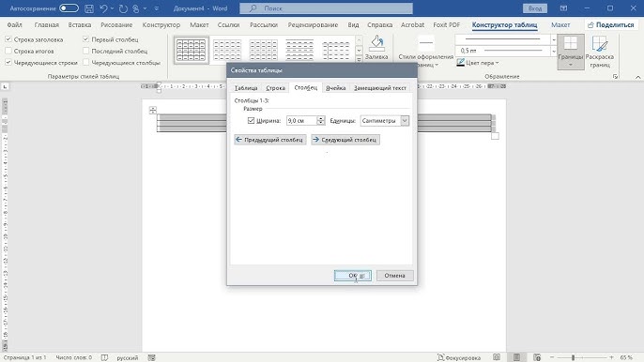Screen dimensions: 644x362
Task: Uncheck the Ширина checkbox in dialog
Action: pyautogui.click(x=251, y=120)
